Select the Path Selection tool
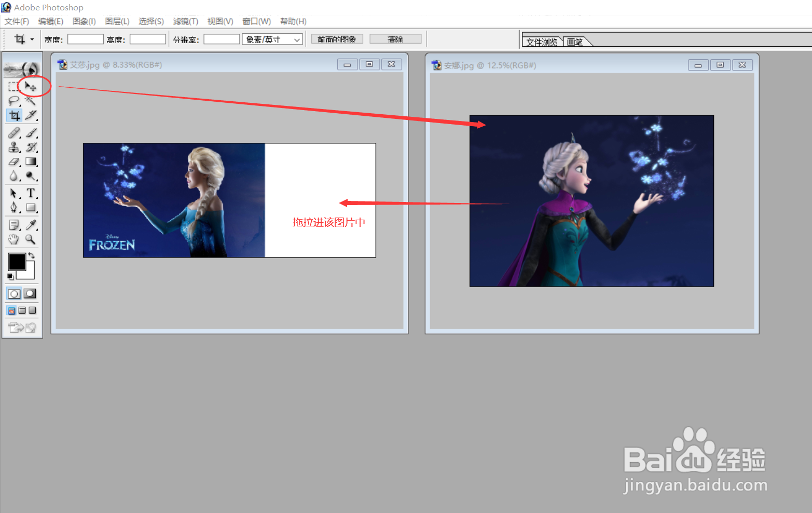812x513 pixels. [x=14, y=193]
